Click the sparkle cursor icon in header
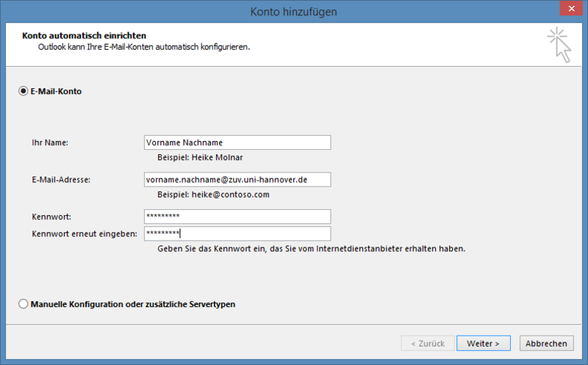The height and width of the screenshot is (365, 588). (559, 45)
